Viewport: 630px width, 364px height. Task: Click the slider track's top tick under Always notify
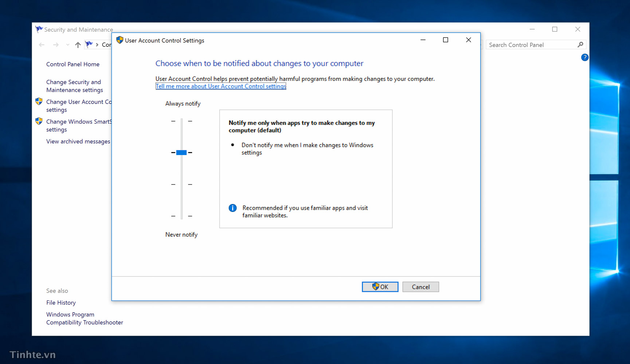click(x=181, y=121)
